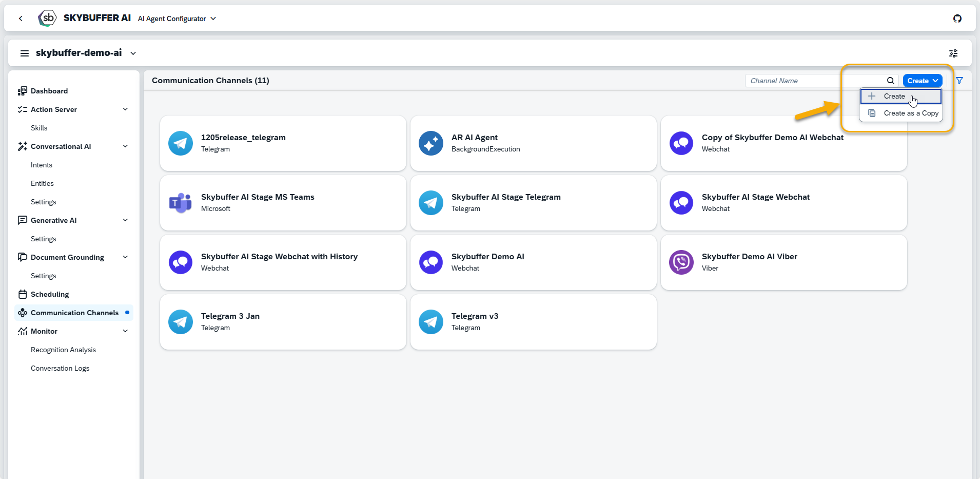Open the GitHub icon link
980x479 pixels.
coord(957,18)
